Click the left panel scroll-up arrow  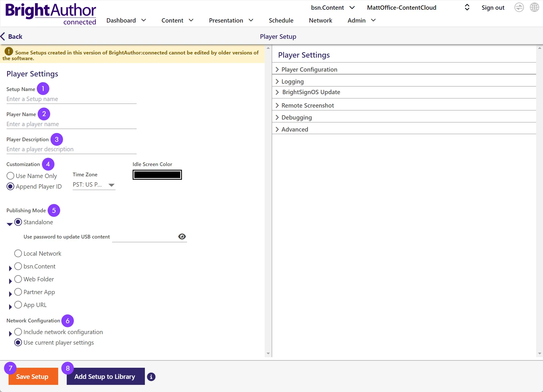(x=268, y=48)
